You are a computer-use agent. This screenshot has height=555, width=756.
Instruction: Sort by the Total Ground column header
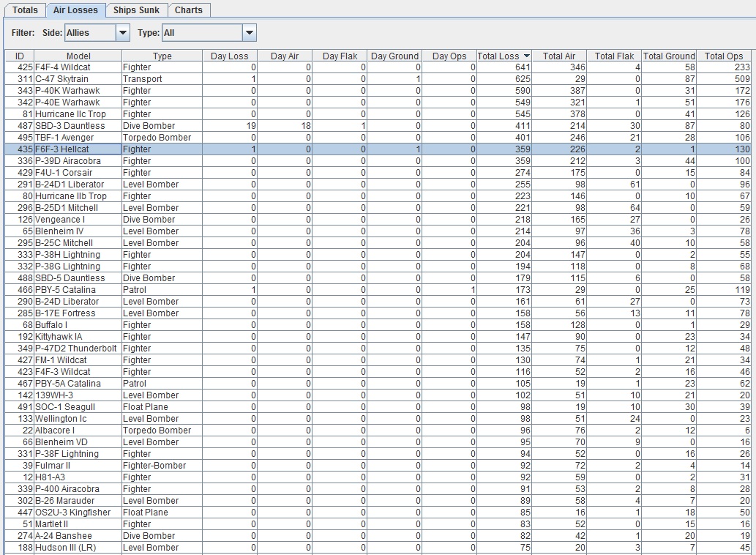[669, 56]
